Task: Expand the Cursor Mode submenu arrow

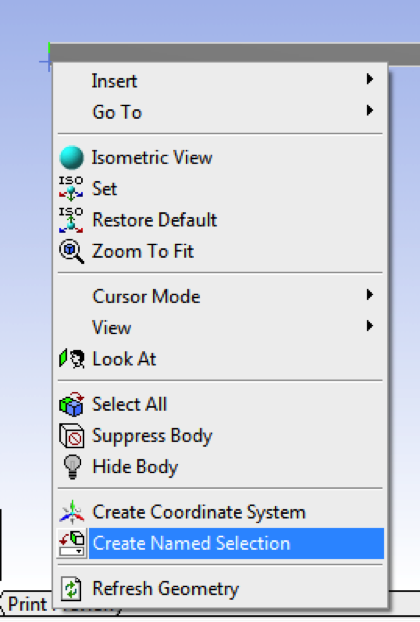Action: pos(370,295)
